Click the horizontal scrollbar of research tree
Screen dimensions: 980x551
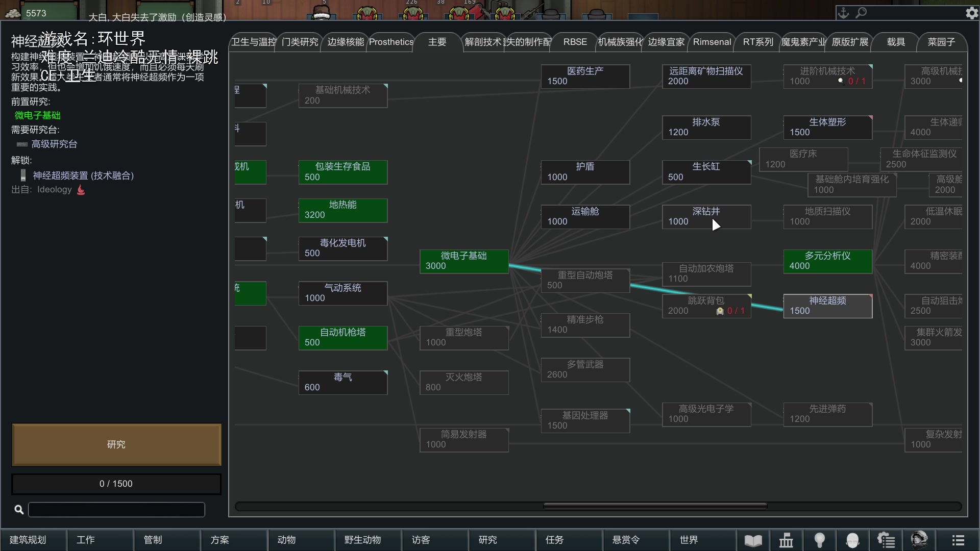click(x=655, y=506)
